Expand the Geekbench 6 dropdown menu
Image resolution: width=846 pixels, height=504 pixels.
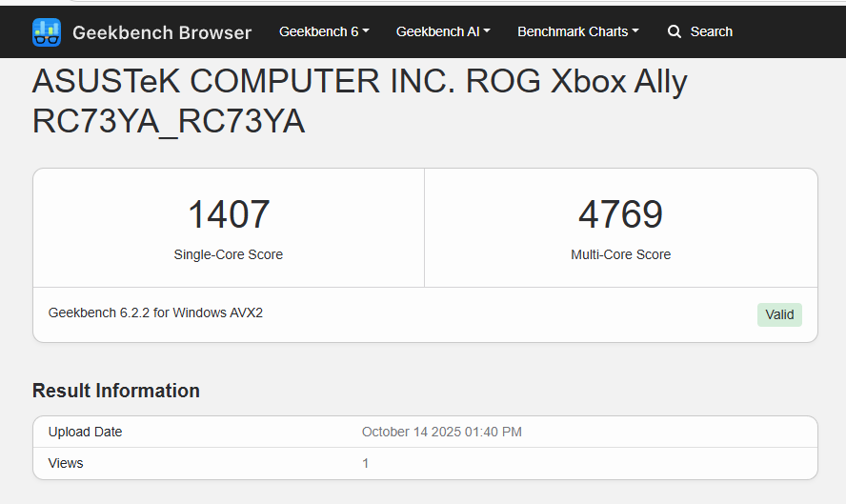pyautogui.click(x=324, y=31)
